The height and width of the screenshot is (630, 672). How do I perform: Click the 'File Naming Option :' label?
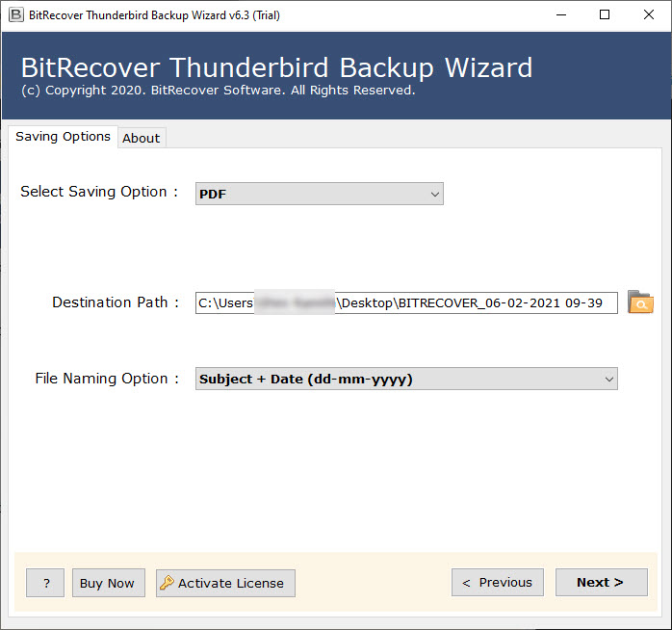coord(107,379)
